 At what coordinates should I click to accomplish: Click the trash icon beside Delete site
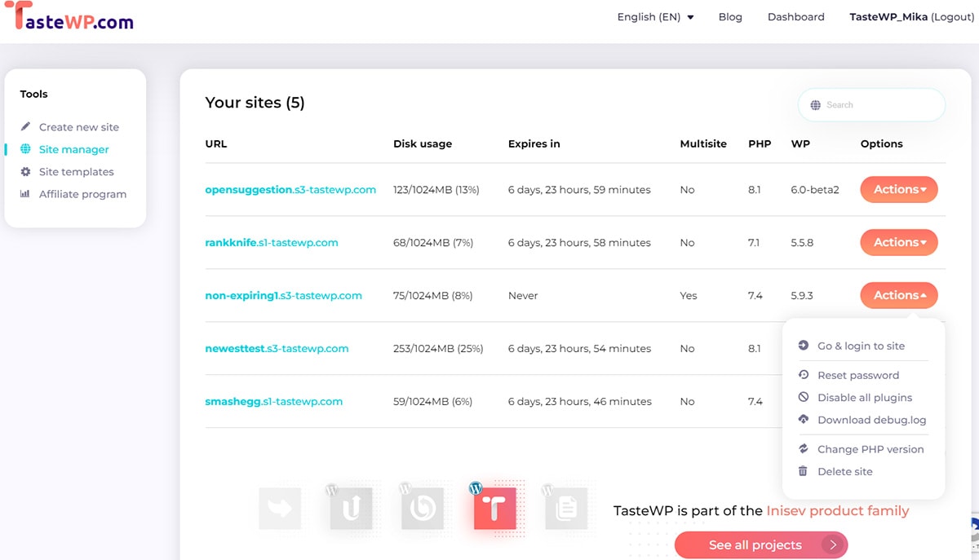[x=804, y=471]
